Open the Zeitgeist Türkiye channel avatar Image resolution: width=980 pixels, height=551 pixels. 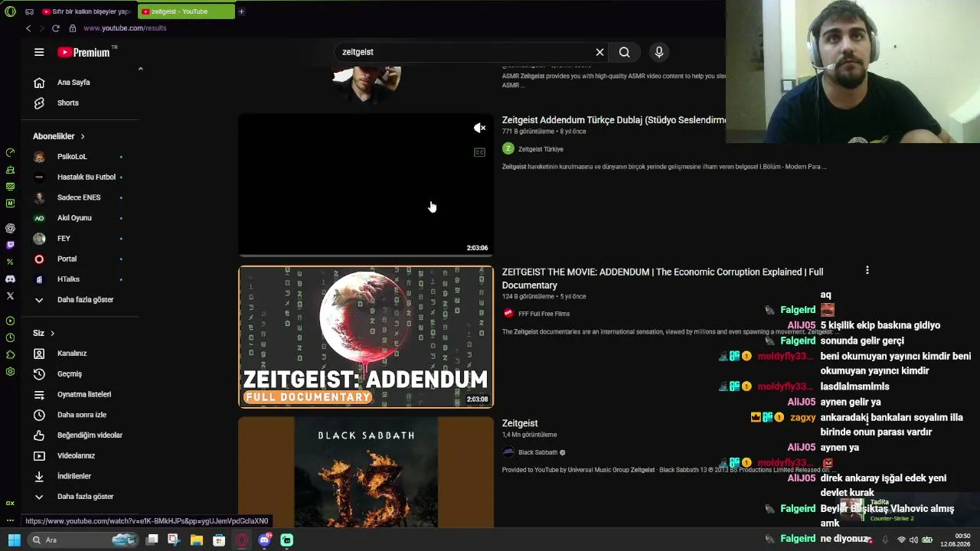coord(508,149)
